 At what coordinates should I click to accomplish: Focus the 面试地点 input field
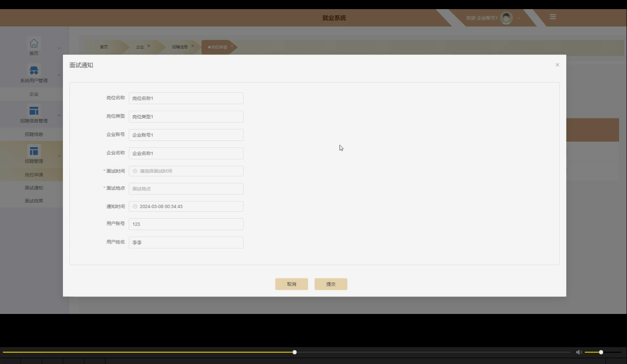[186, 189]
